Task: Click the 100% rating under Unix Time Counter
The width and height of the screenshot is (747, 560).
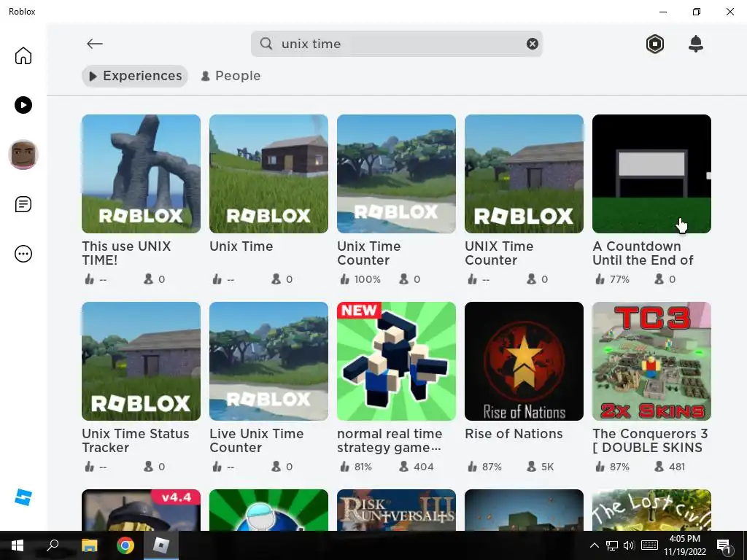Action: tap(367, 279)
